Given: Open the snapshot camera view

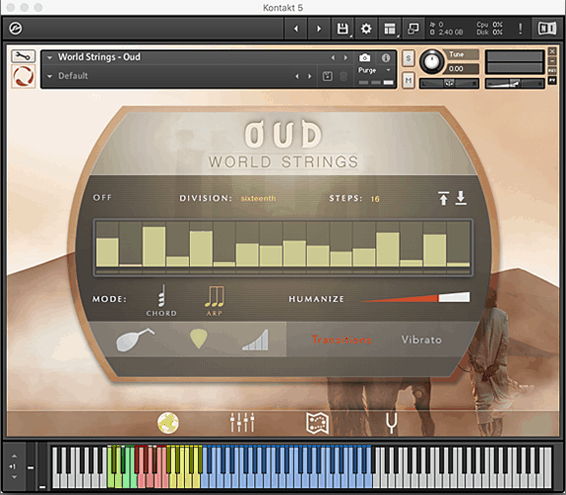Looking at the screenshot, I should [x=364, y=58].
